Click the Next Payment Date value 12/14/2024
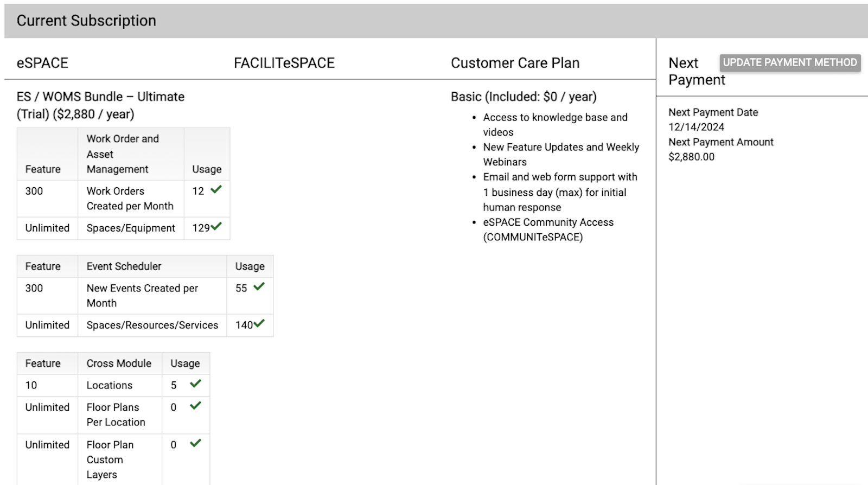Viewport: 868px width, 485px height. 696,127
